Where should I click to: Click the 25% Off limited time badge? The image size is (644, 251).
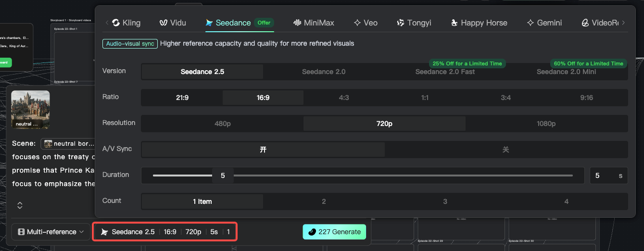pos(467,63)
